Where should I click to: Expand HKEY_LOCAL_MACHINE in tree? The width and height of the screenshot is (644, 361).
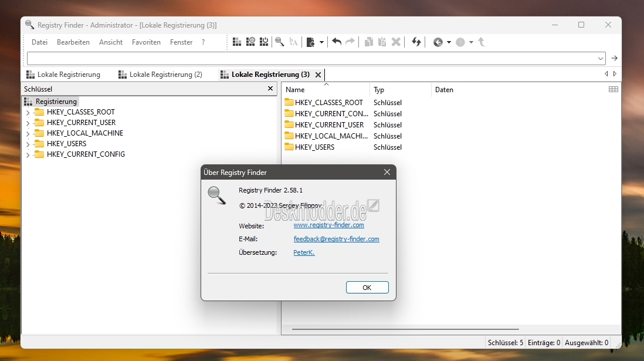click(28, 134)
